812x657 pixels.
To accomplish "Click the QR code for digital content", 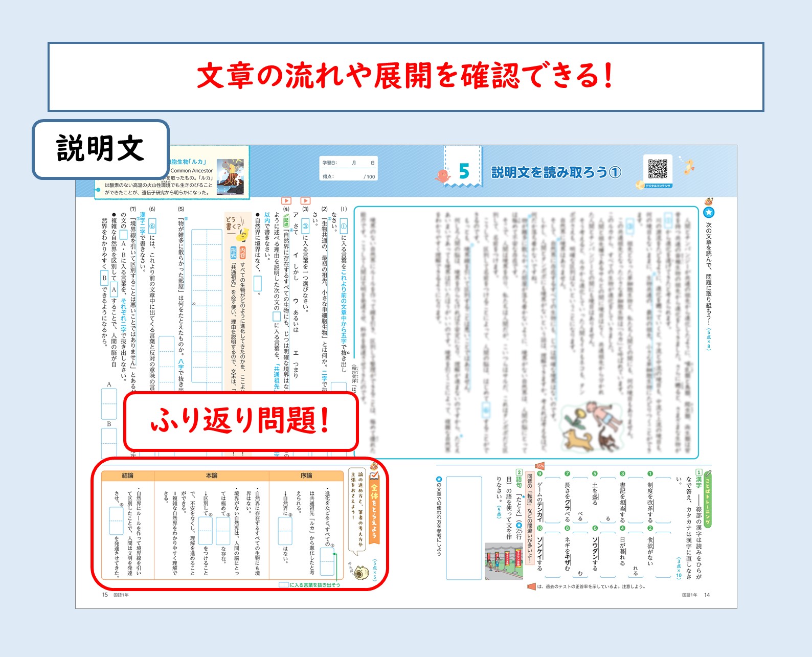I will click(x=658, y=169).
